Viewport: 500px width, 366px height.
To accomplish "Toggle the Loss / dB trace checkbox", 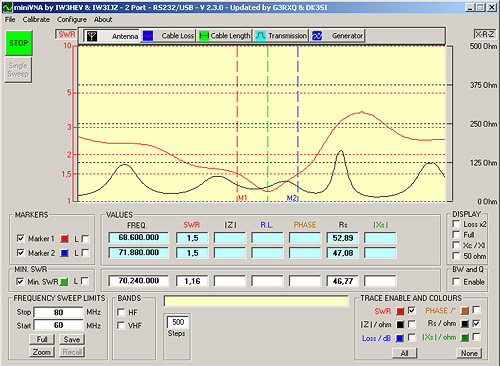I will coord(412,338).
